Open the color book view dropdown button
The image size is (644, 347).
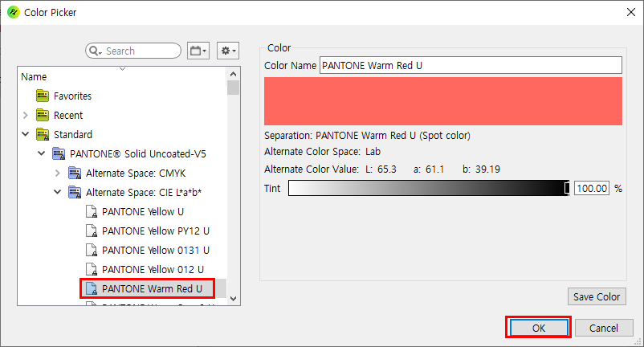point(198,51)
